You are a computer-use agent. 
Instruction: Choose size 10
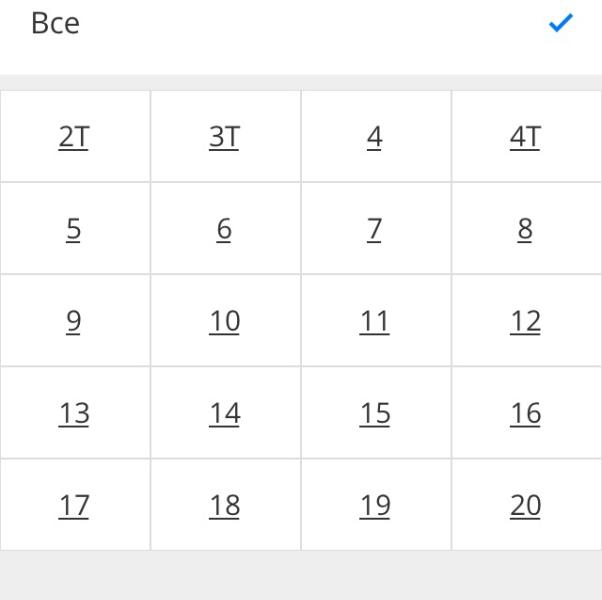[224, 322]
